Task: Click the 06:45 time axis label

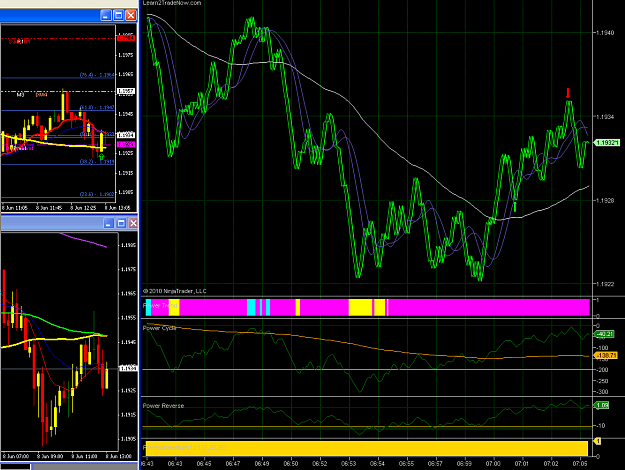Action: click(x=204, y=464)
